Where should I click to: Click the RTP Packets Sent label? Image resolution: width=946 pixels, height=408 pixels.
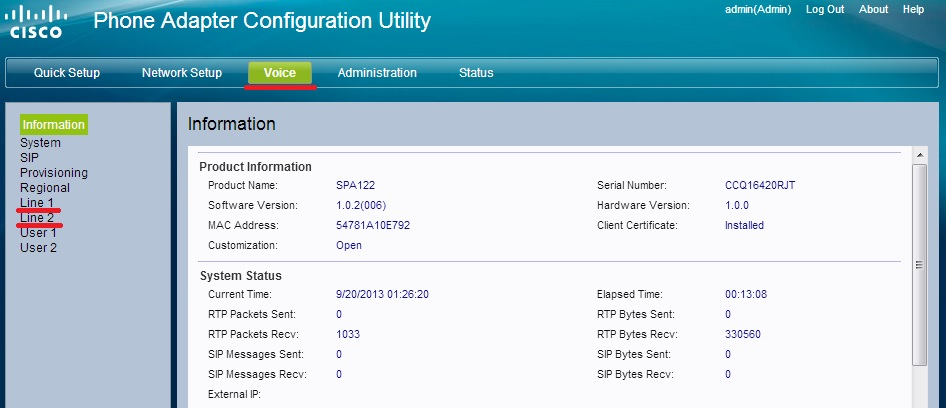(252, 314)
